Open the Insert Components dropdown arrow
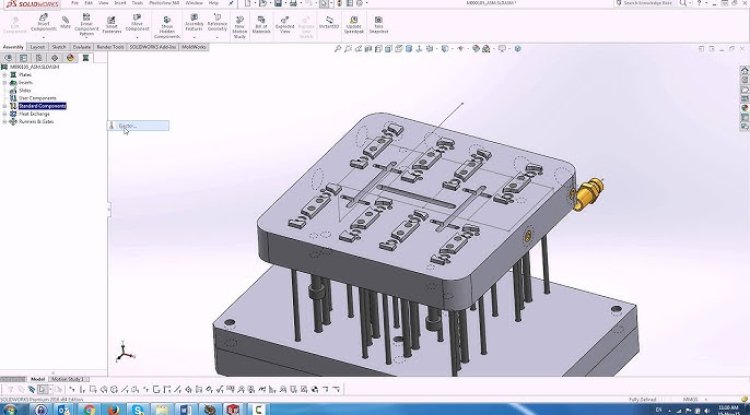The height and width of the screenshot is (415, 750). 44,37
